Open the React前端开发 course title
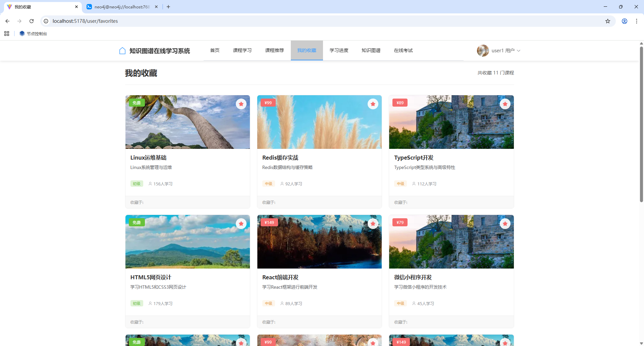The width and height of the screenshot is (644, 346). click(x=280, y=277)
